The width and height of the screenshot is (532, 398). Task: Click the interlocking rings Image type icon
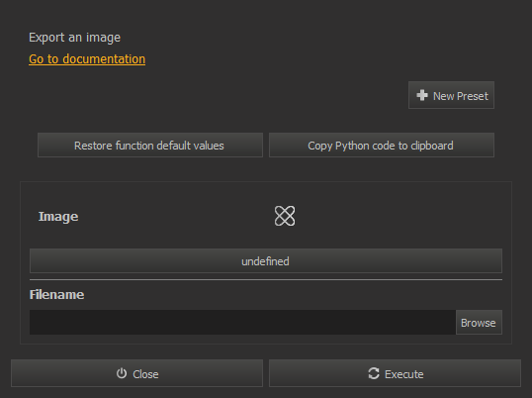285,216
